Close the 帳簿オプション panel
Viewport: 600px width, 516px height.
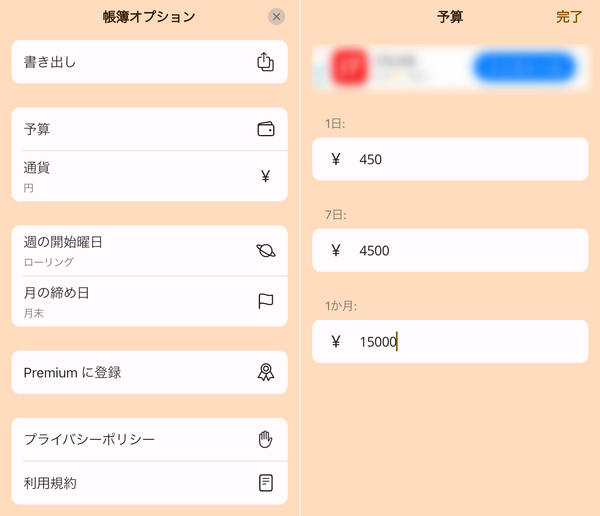[276, 16]
